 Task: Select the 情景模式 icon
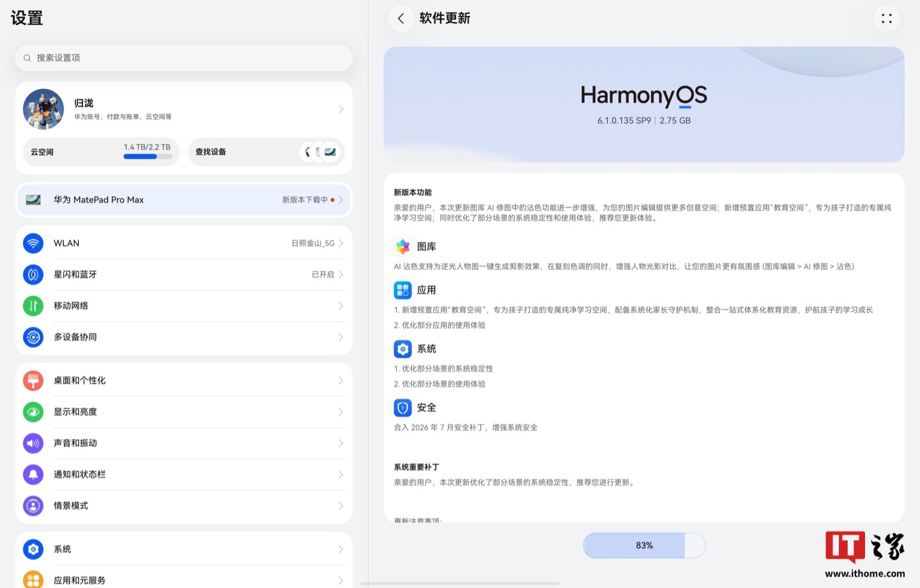33,506
